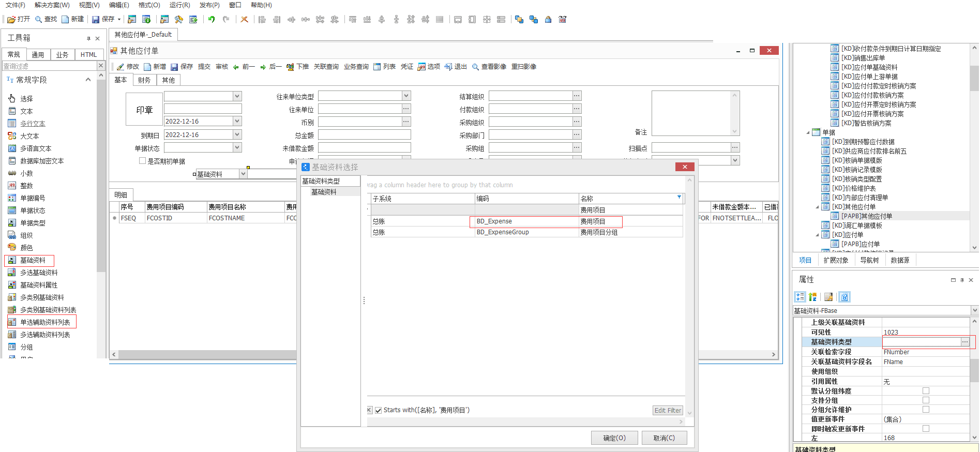
Task: Toggle the 是否期初单据 checkbox
Action: pyautogui.click(x=142, y=161)
